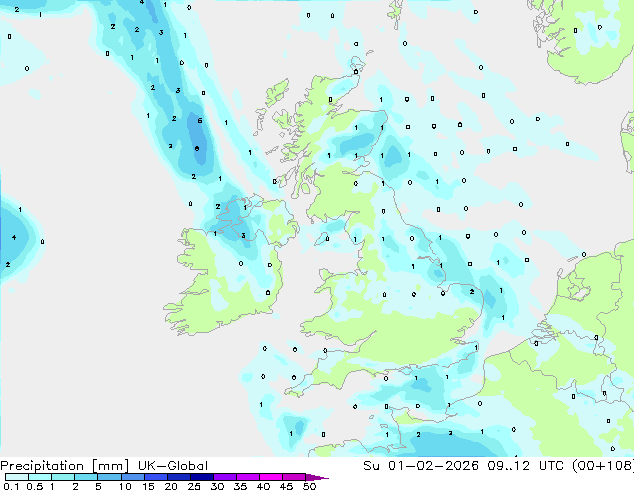Select the 45–50 mm legend swatch

tap(294, 477)
